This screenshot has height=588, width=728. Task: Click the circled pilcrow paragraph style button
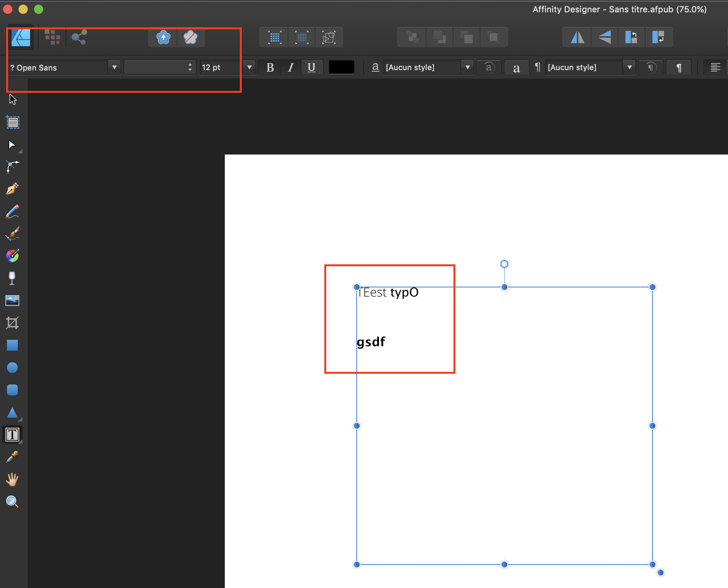point(651,67)
